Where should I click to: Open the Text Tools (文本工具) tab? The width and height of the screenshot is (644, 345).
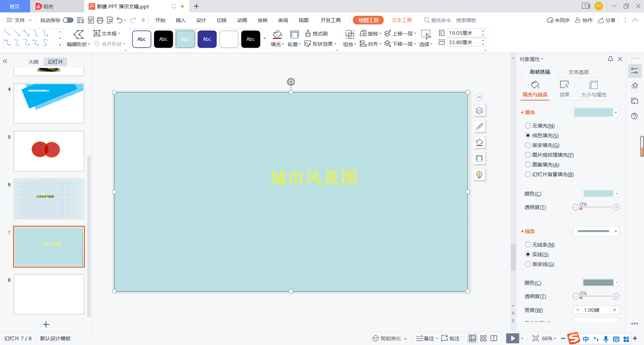click(401, 20)
